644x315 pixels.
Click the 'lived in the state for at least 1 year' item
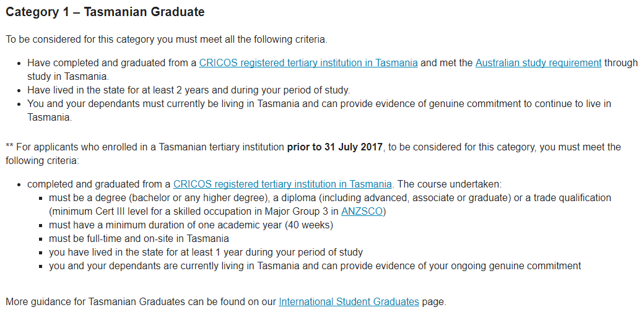point(206,252)
